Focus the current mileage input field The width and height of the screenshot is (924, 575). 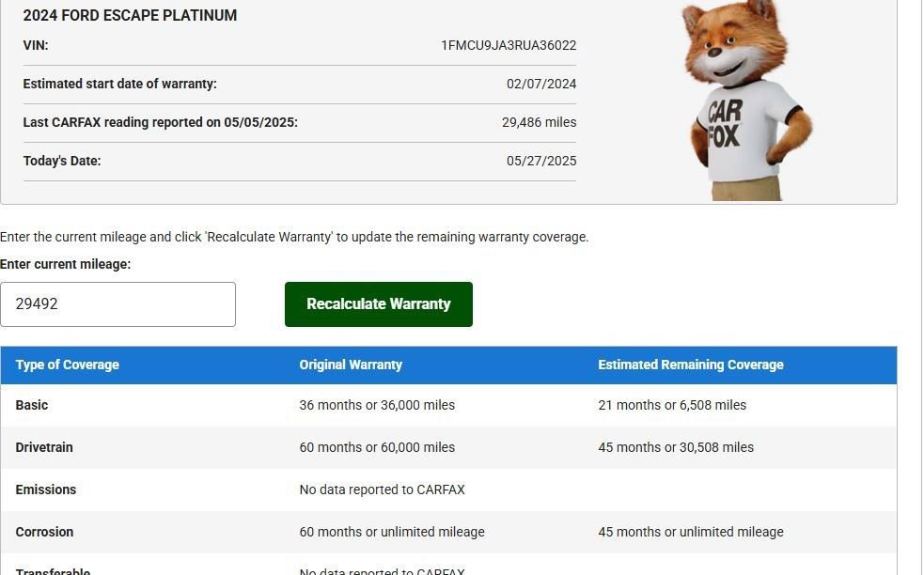(x=117, y=304)
